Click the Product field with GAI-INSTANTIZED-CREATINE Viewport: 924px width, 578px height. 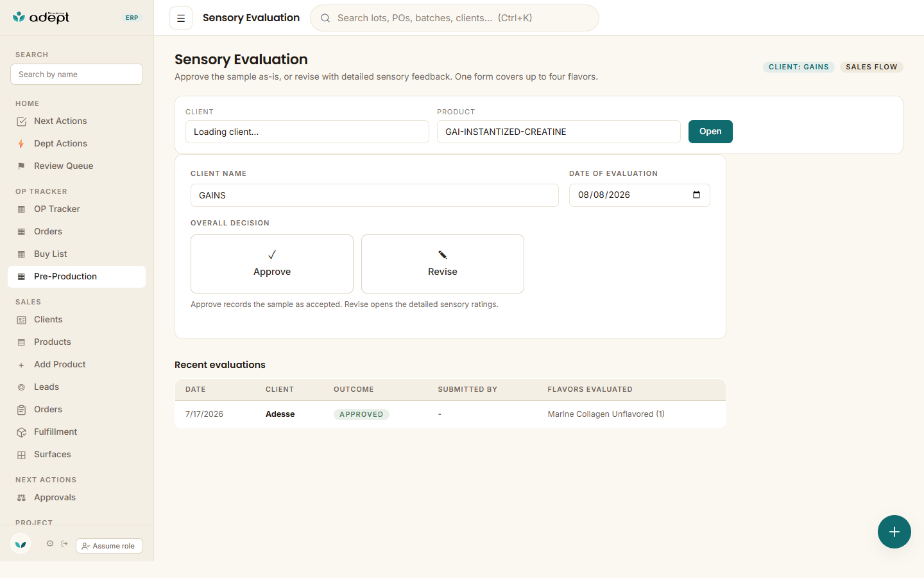point(559,132)
